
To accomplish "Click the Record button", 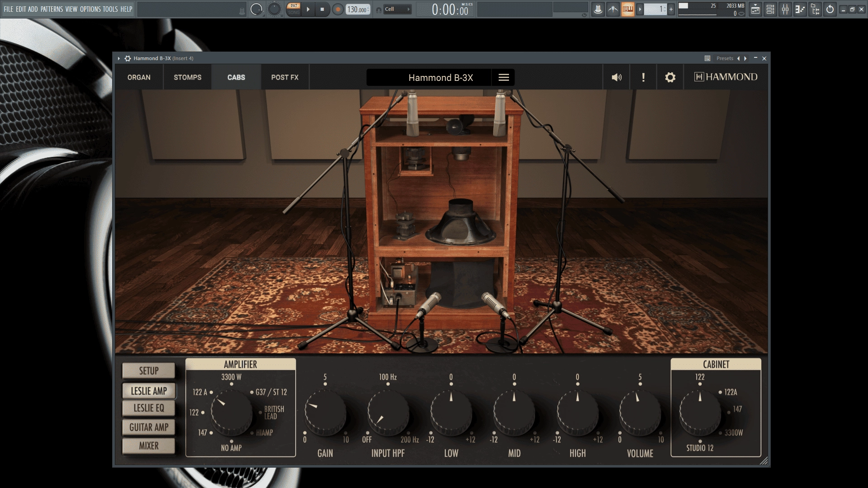I will coord(337,9).
